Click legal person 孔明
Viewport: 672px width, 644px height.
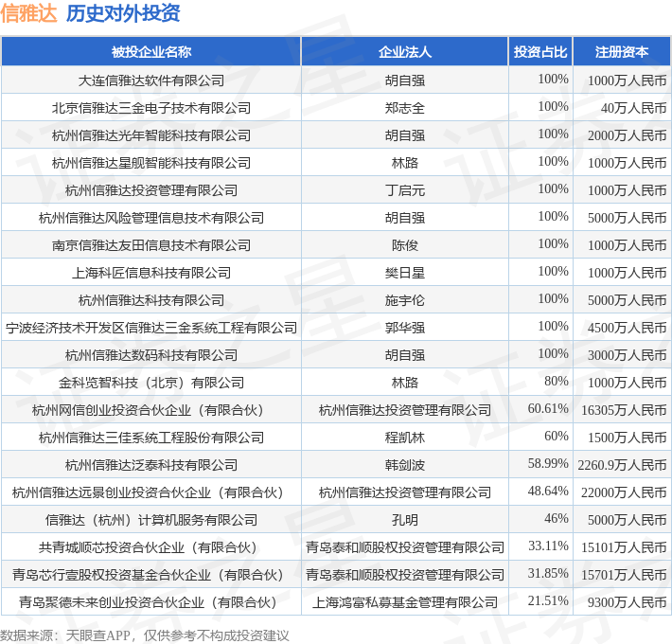click(404, 520)
